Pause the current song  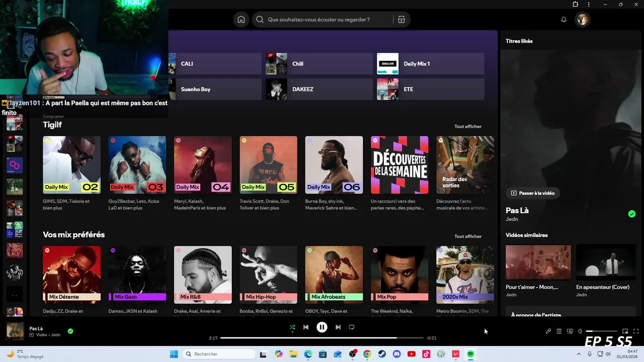pos(322,327)
